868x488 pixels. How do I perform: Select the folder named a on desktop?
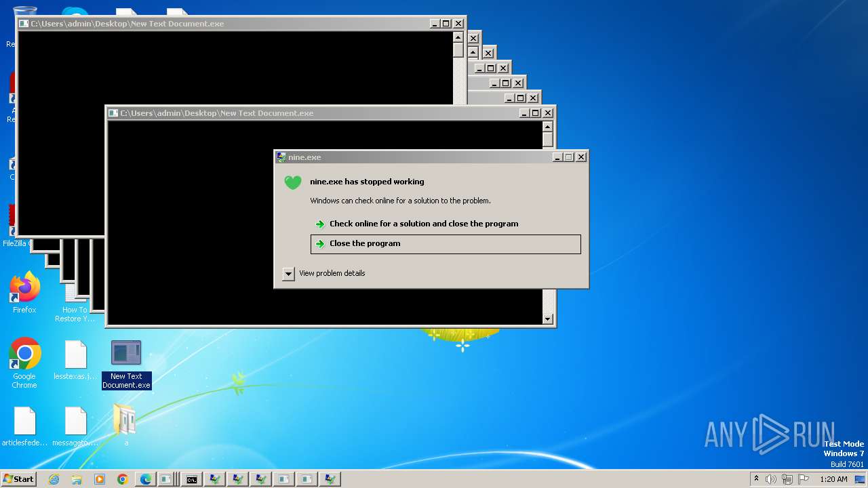click(x=126, y=426)
